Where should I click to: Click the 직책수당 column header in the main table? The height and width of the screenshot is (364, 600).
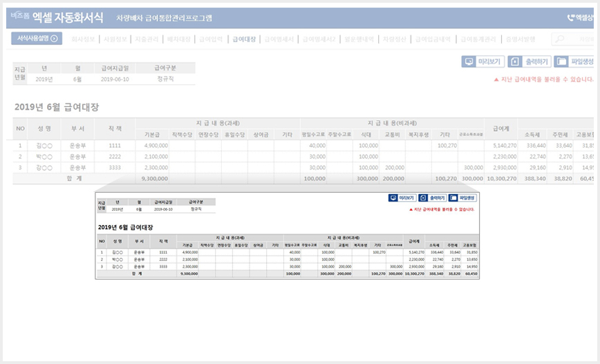click(x=182, y=135)
